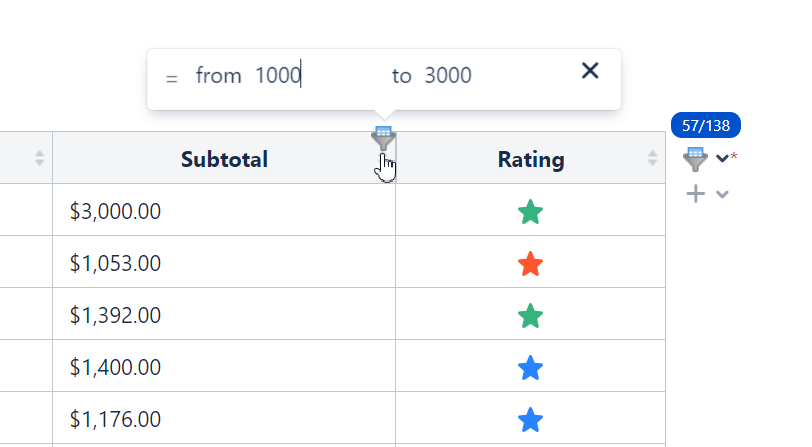
Task: Expand the filter dropdown chevron on right
Action: [x=722, y=158]
